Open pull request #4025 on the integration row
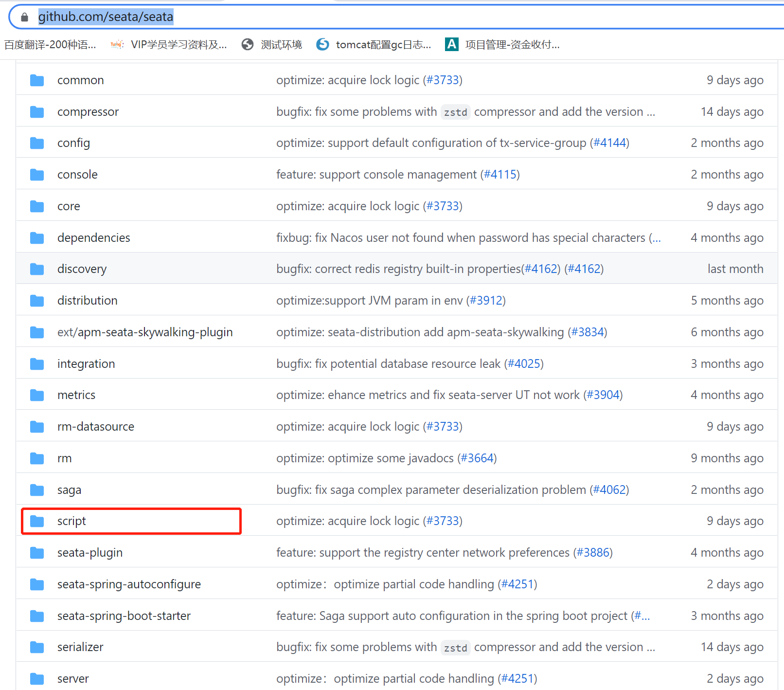 pos(523,363)
